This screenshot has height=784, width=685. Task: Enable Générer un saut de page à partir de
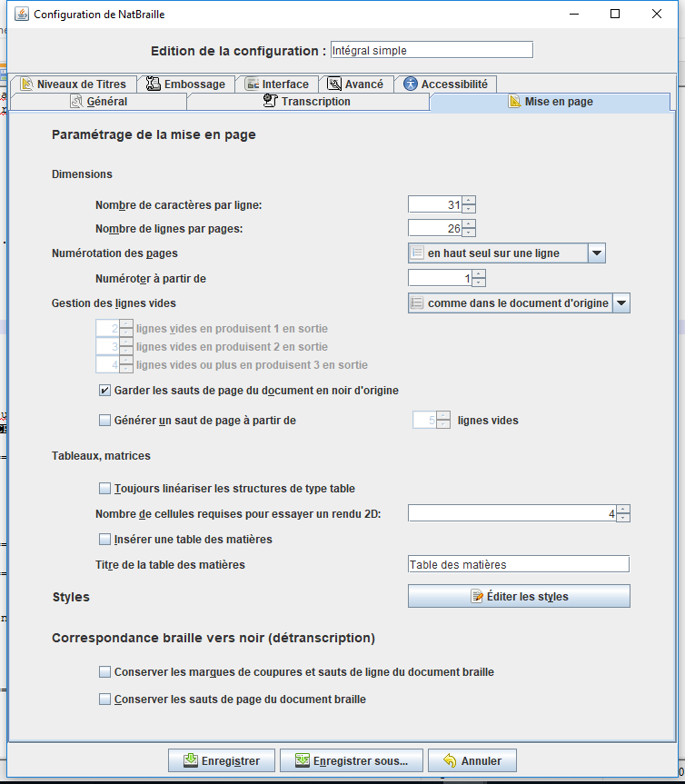tap(104, 421)
